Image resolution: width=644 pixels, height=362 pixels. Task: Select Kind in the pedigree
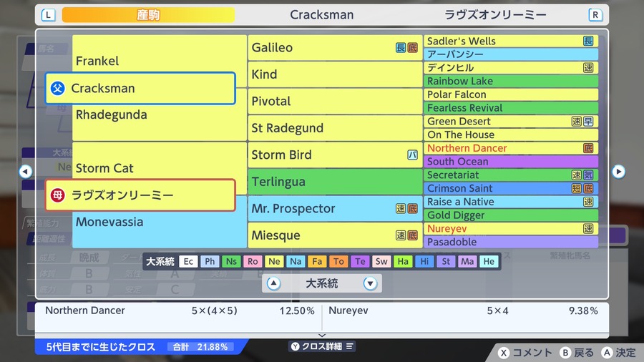click(x=335, y=74)
